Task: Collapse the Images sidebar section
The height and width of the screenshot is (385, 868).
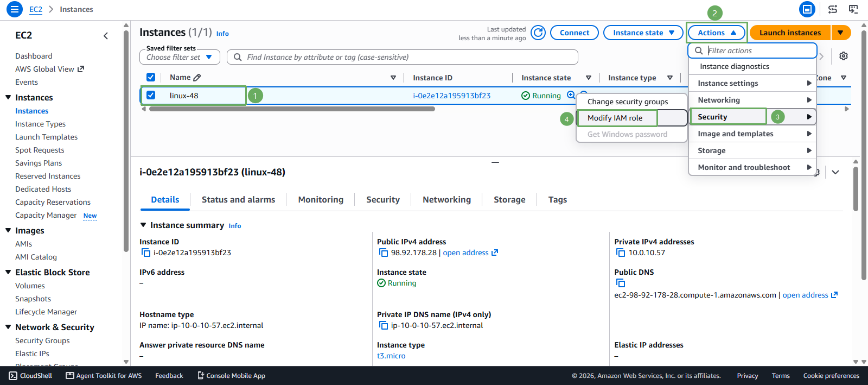Action: (x=8, y=230)
